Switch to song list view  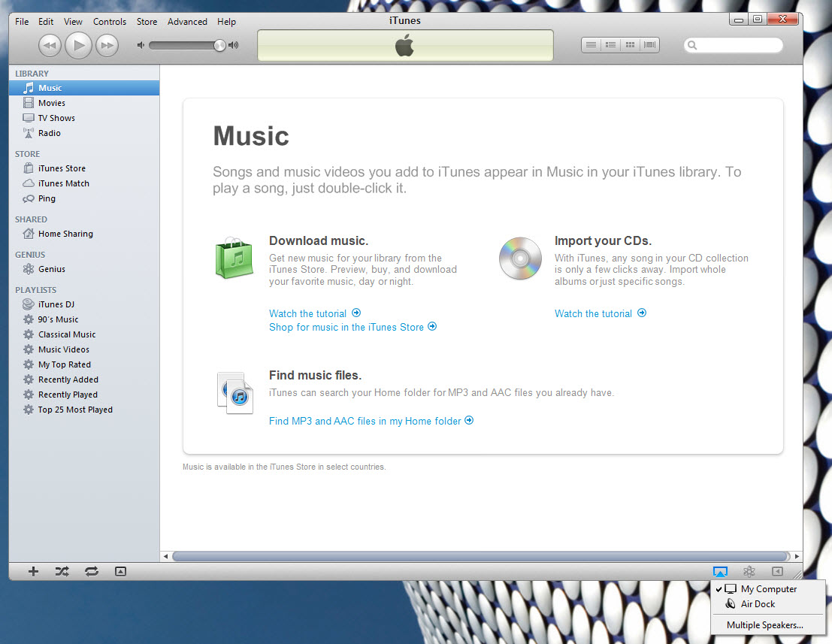(591, 45)
